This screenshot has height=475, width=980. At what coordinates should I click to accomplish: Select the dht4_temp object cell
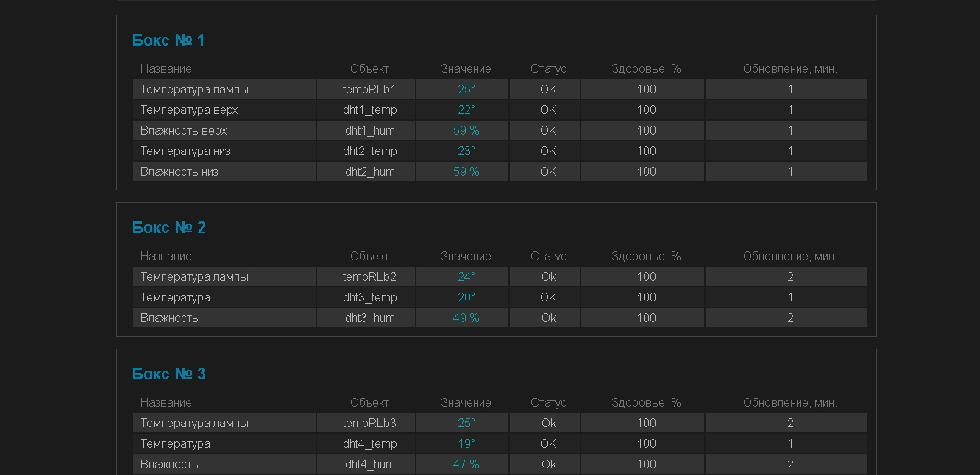[x=369, y=444]
